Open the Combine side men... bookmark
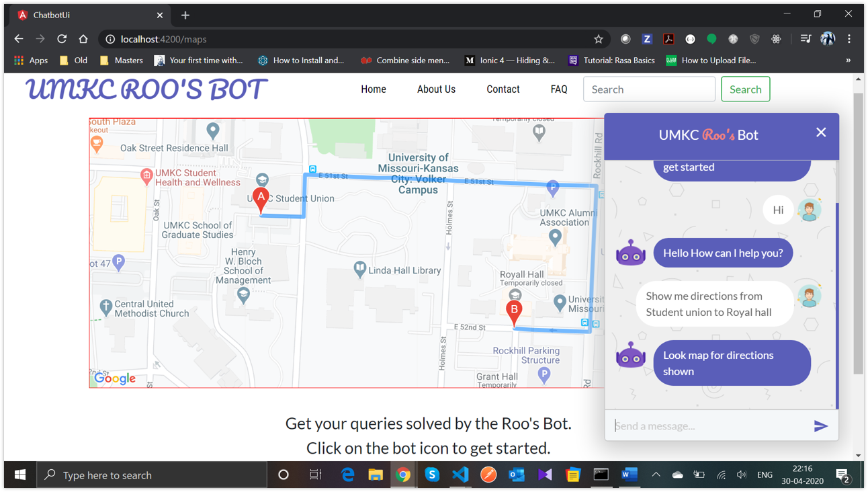This screenshot has width=868, height=492. coord(405,60)
